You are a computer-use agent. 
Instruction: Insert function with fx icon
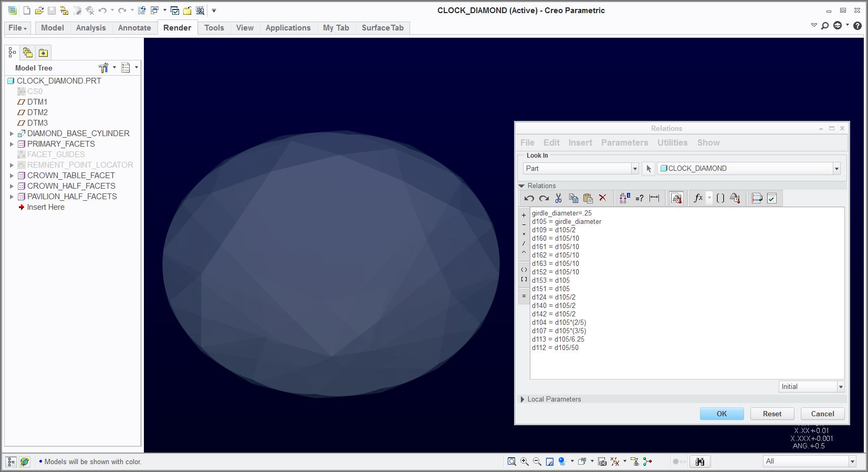pos(698,198)
